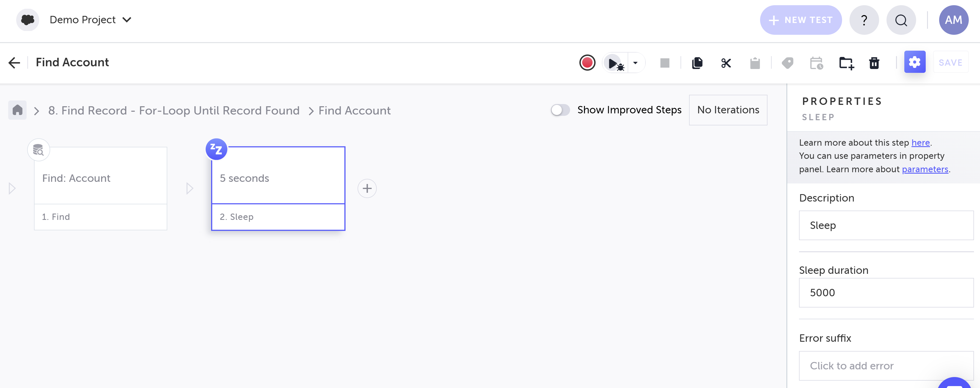The height and width of the screenshot is (388, 980).
Task: Click the Cut scissors icon
Action: 726,63
